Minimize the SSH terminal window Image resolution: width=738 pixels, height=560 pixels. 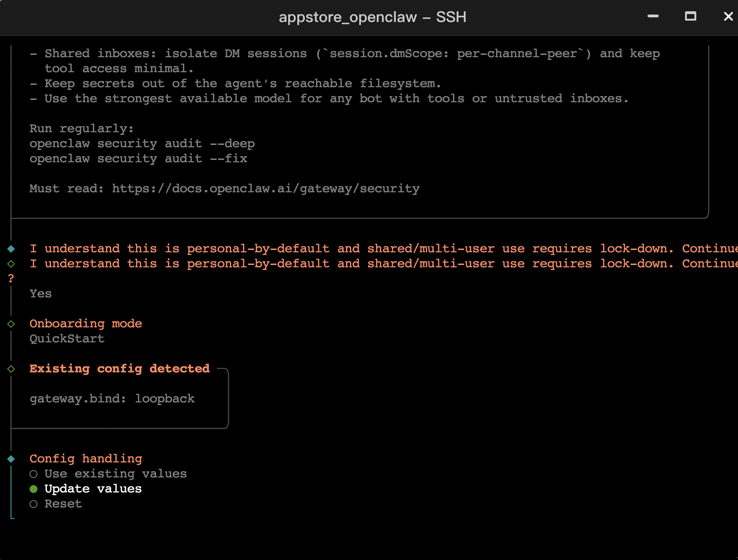click(653, 16)
